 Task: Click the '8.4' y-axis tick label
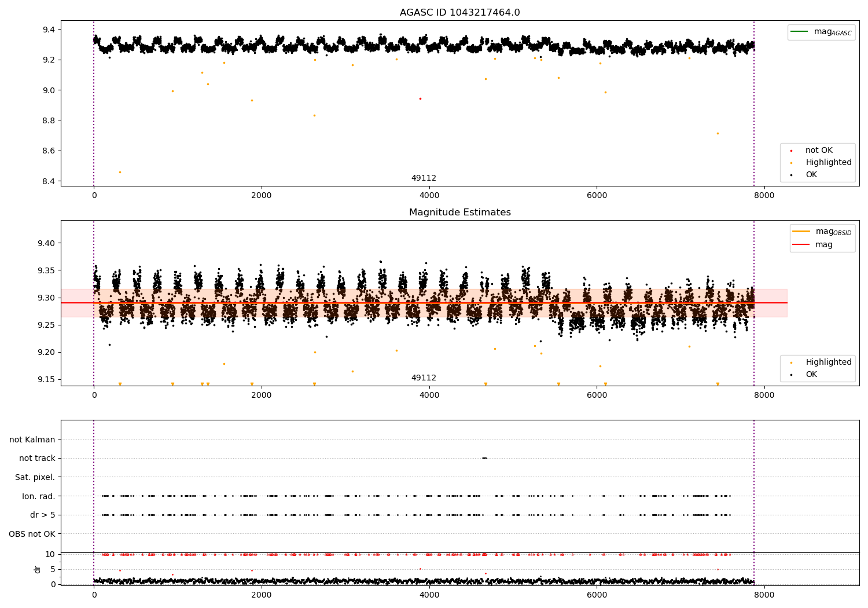click(49, 181)
